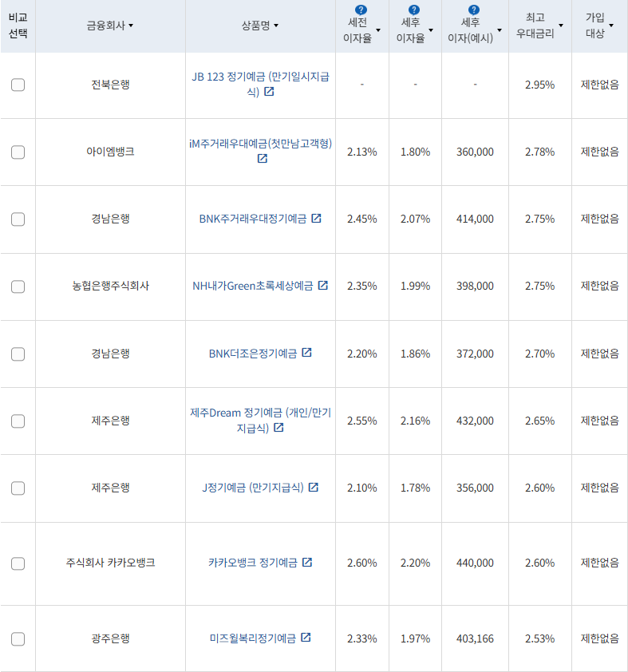
Task: Click 2.33% pre-tax rate cell
Action: pyautogui.click(x=362, y=639)
